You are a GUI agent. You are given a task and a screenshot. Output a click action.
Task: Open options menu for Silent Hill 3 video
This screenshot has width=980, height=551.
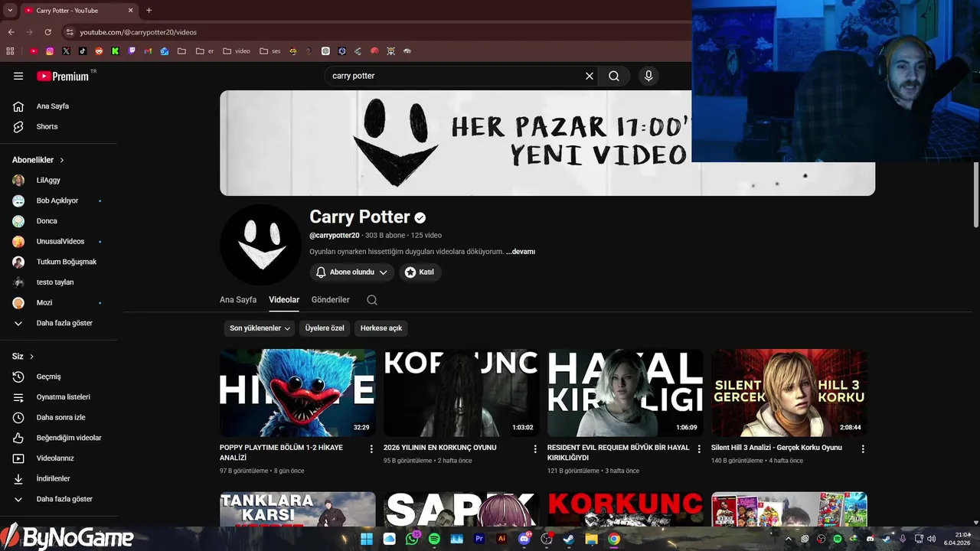coord(863,449)
